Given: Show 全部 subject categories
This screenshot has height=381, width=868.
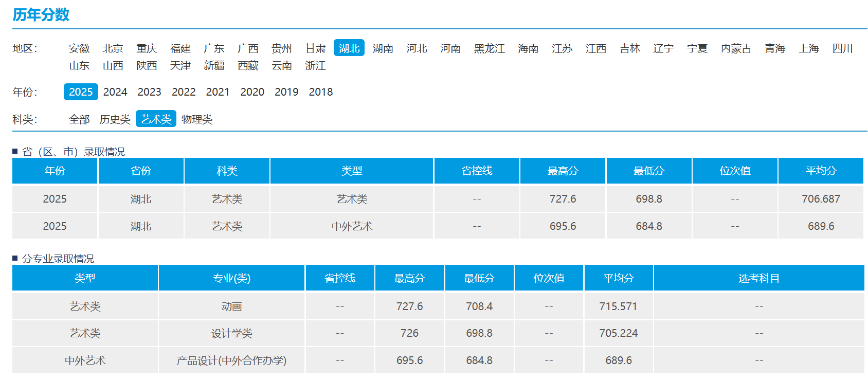Looking at the screenshot, I should 79,119.
